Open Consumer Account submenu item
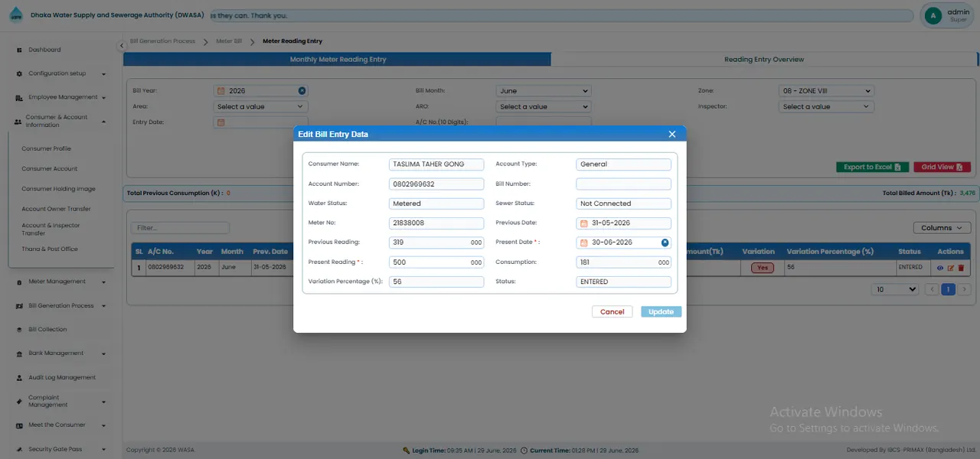Screen dimensions: 980x459 pyautogui.click(x=49, y=169)
